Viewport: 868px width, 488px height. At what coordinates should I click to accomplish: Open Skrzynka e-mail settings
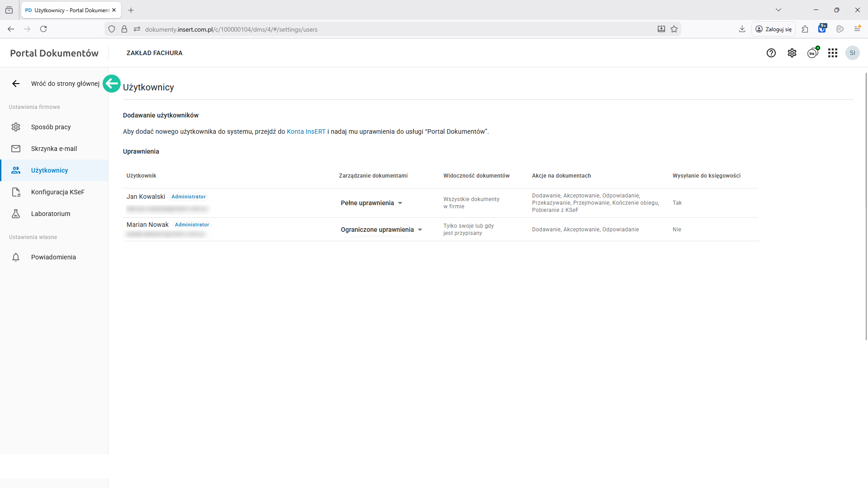54,149
